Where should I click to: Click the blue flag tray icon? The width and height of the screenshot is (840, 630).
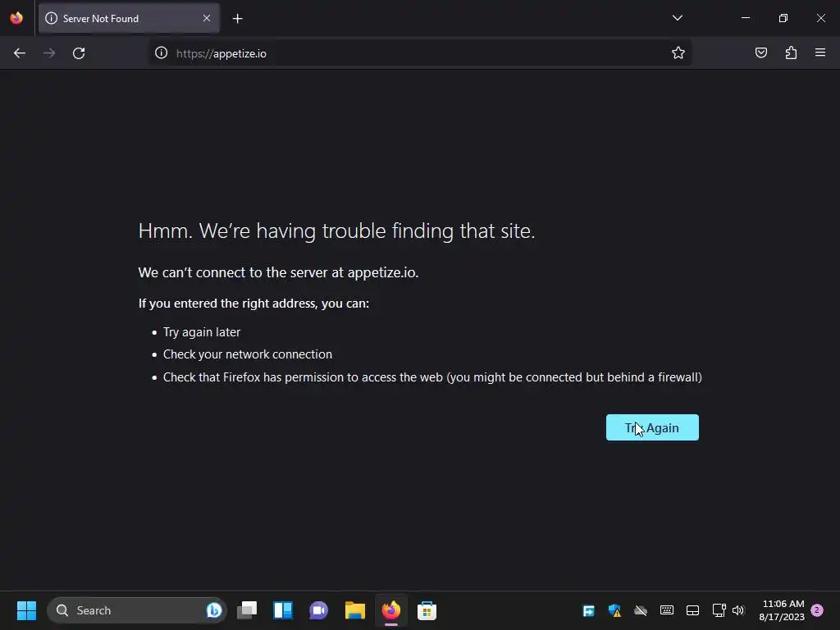point(588,610)
